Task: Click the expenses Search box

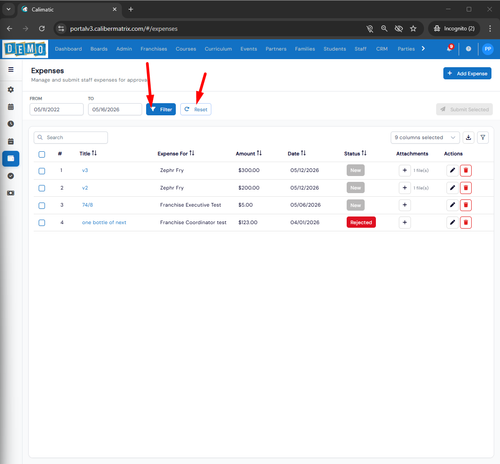Action: 71,137
